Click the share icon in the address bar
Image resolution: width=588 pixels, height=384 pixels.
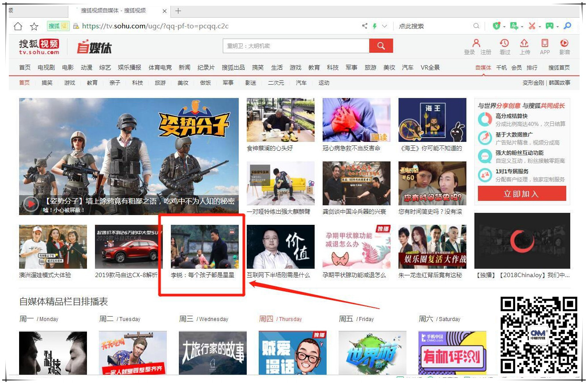tap(365, 26)
